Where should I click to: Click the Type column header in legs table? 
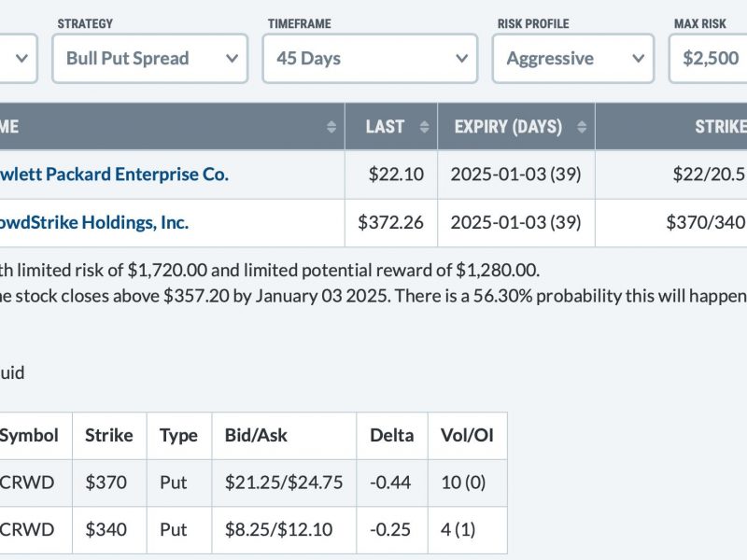[179, 436]
